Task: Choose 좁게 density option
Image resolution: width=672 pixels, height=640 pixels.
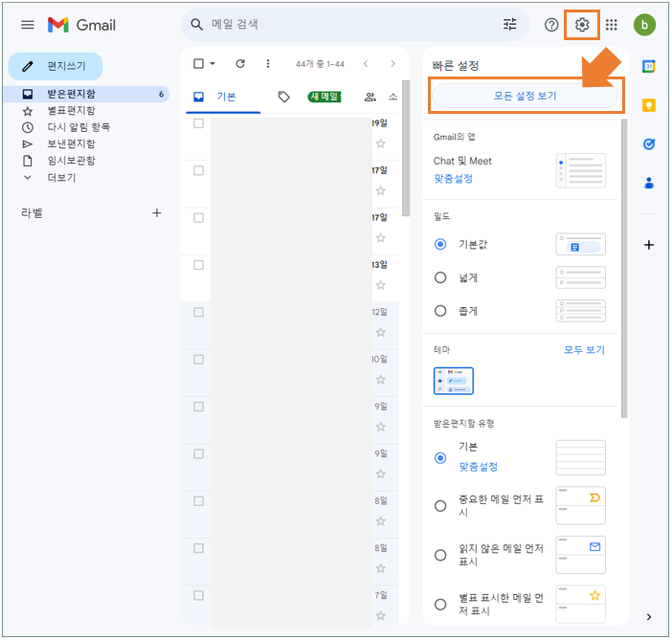Action: [x=440, y=311]
